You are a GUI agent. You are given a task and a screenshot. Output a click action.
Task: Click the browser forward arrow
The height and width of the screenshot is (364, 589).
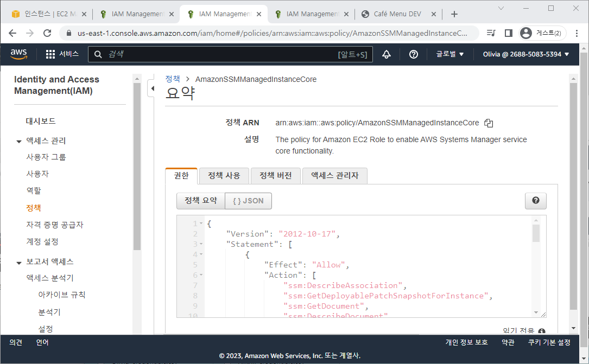click(x=30, y=33)
